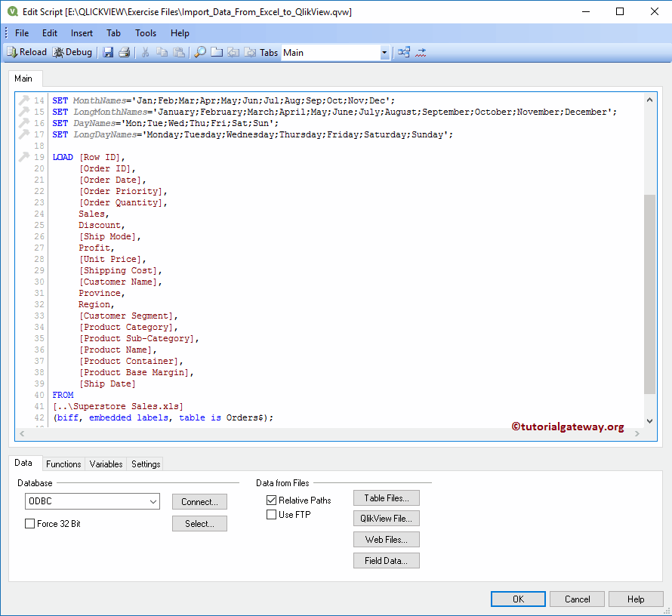
Task: Print the script with the printer icon
Action: click(x=125, y=52)
